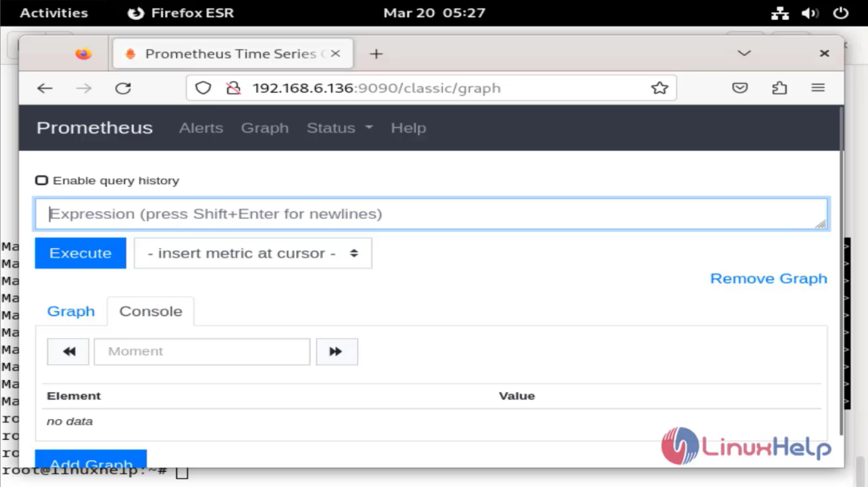Focus the Expression input field
This screenshot has width=868, height=487.
pos(432,214)
